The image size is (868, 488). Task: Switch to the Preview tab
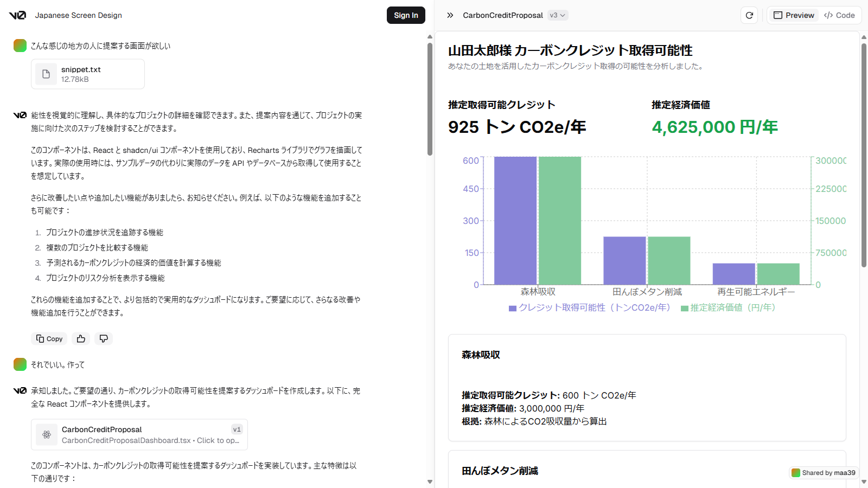794,15
